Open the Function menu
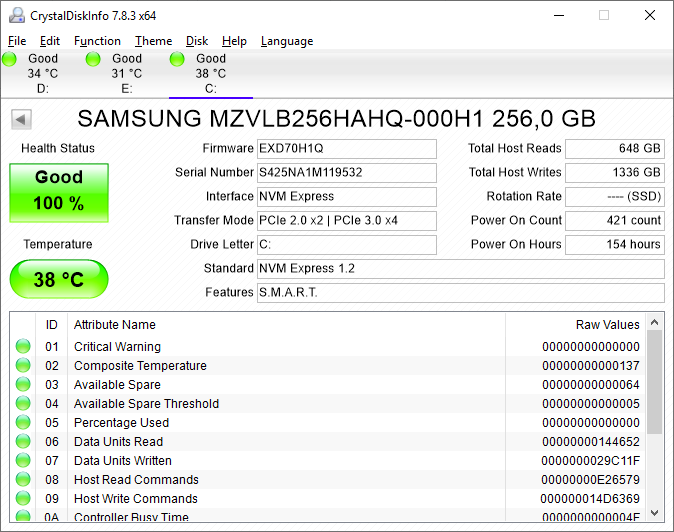Image resolution: width=674 pixels, height=532 pixels. pos(97,41)
